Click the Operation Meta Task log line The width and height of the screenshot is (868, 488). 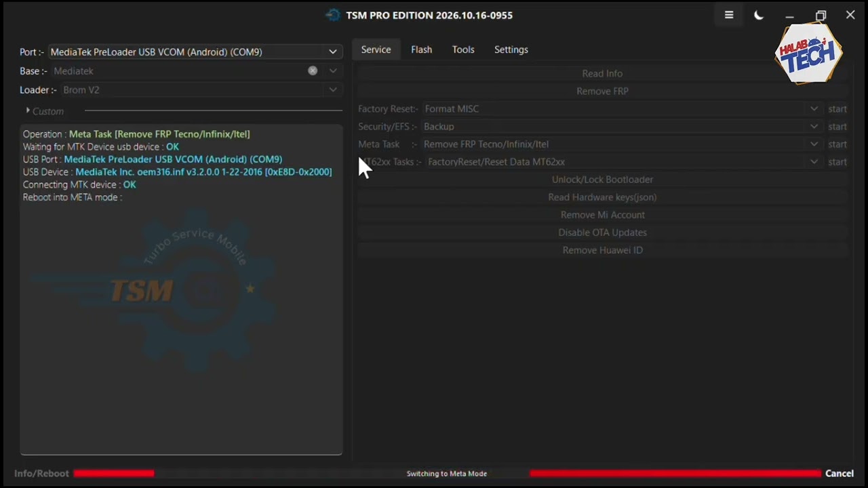tap(136, 134)
